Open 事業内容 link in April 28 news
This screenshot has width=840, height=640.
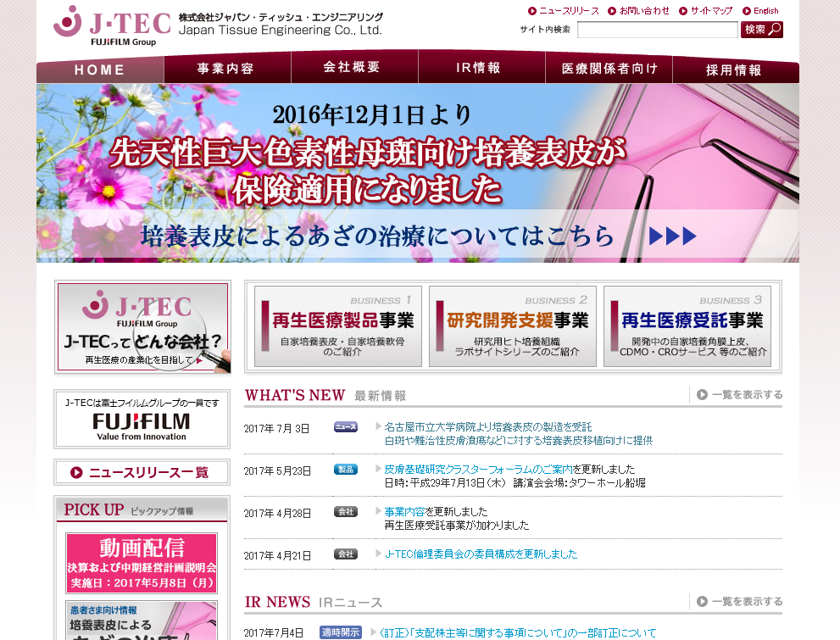point(404,511)
